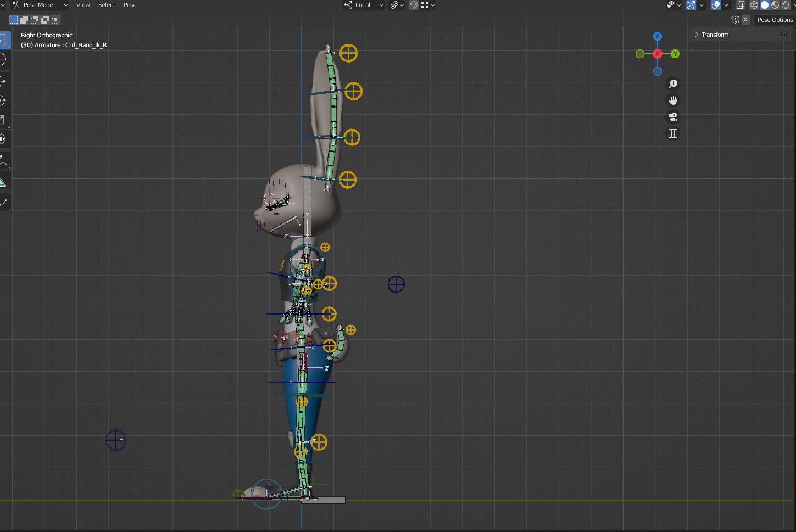Choose Subtract Selection mode icon

pos(35,20)
